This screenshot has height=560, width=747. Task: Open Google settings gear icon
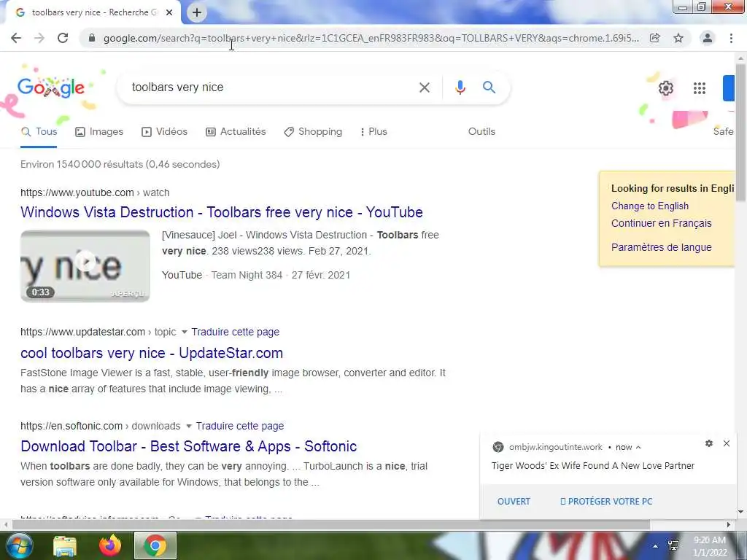click(x=666, y=88)
